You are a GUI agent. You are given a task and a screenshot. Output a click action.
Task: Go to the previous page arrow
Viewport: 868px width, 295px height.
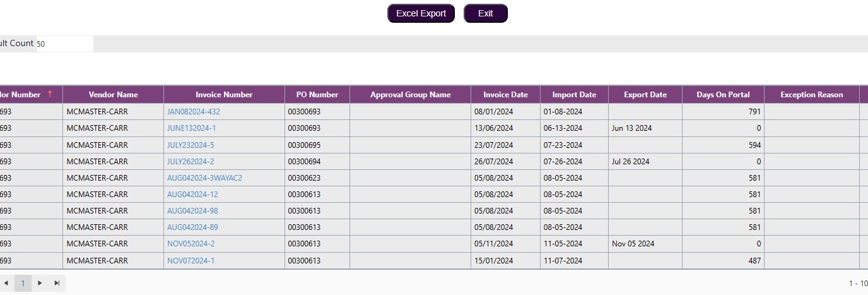click(x=6, y=283)
